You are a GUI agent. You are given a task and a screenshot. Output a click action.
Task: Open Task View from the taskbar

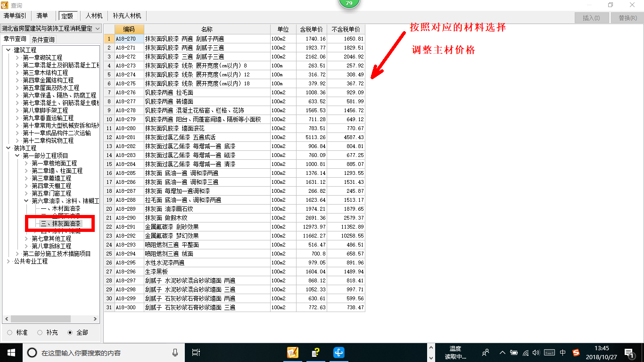click(x=197, y=353)
